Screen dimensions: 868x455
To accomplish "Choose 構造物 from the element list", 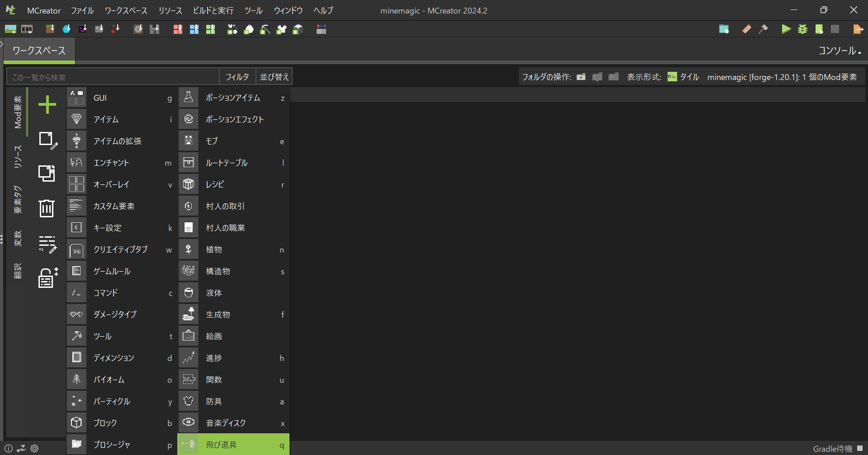I will [233, 271].
